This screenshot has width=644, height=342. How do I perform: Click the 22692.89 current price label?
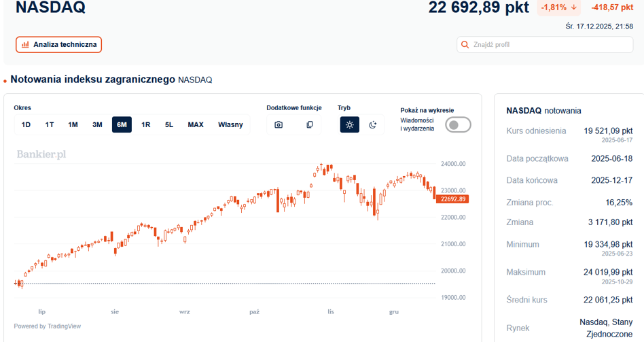tap(452, 199)
